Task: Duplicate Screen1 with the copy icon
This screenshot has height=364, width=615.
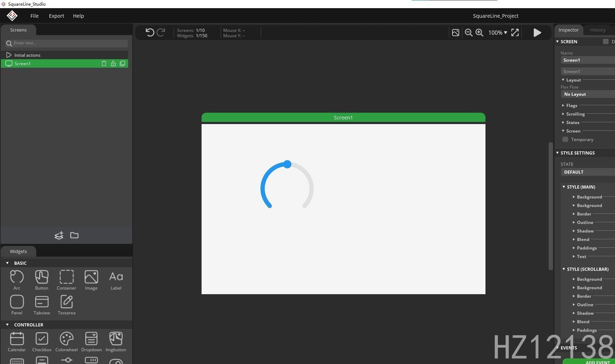Action: pos(122,63)
